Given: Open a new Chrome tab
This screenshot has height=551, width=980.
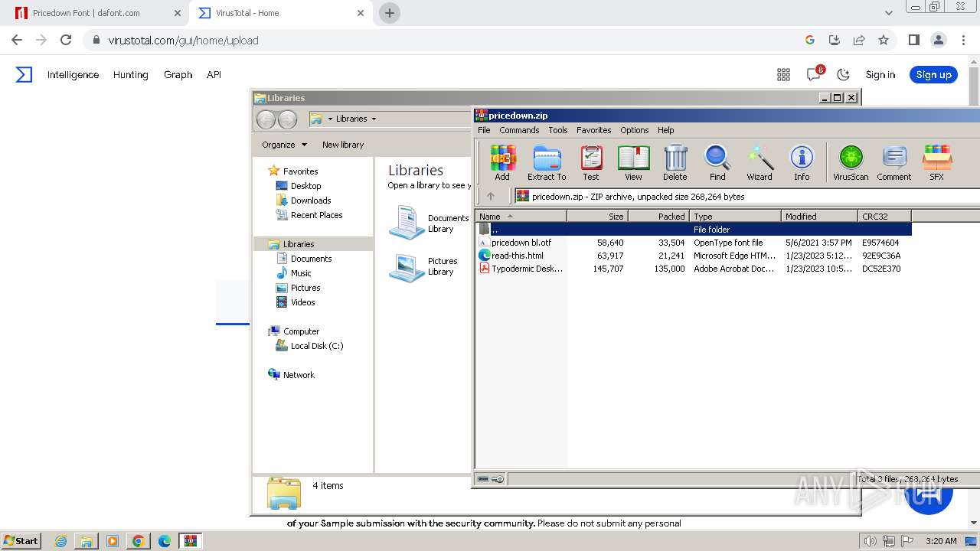Looking at the screenshot, I should pos(390,13).
